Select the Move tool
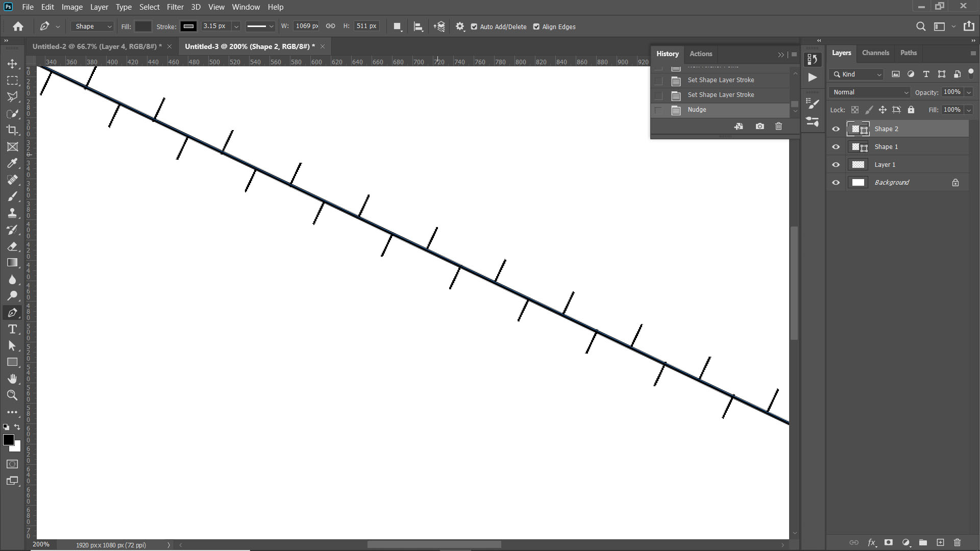This screenshot has height=551, width=980. point(13,64)
